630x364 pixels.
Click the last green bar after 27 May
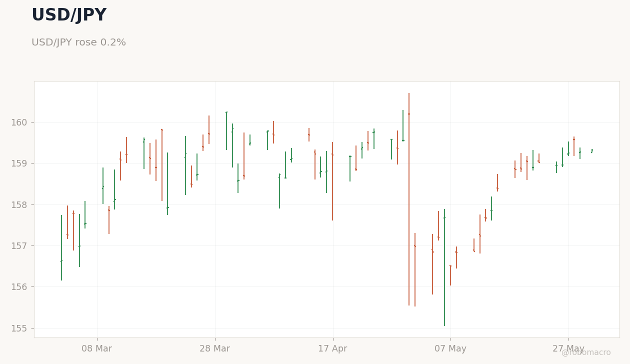pyautogui.click(x=592, y=150)
